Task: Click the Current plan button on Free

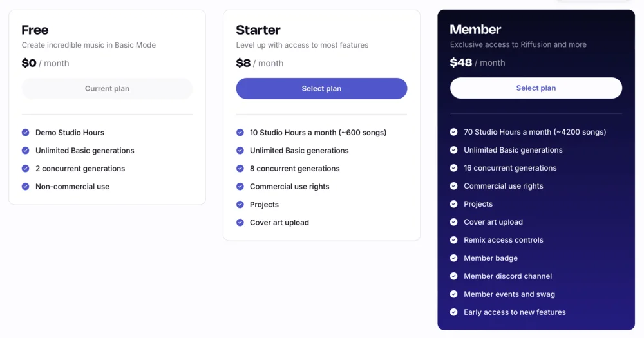Action: 107,89
